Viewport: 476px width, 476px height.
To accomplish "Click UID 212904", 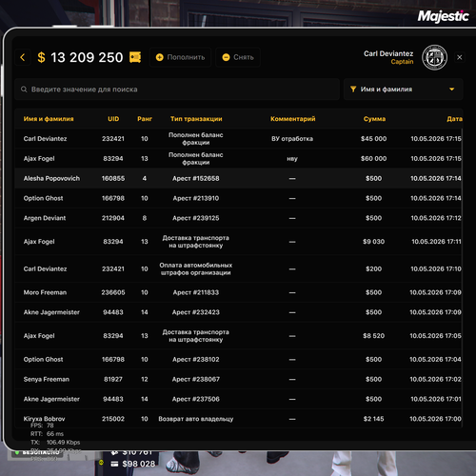I will point(113,218).
